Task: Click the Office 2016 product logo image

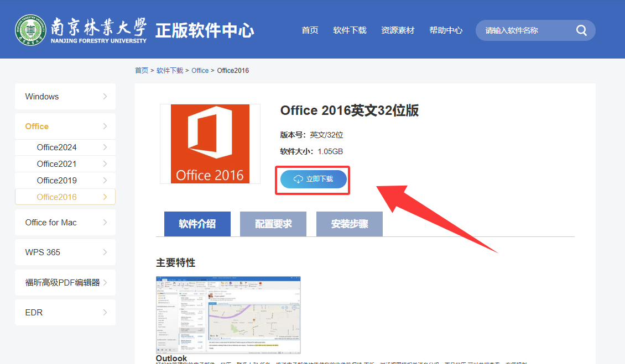Action: [210, 144]
